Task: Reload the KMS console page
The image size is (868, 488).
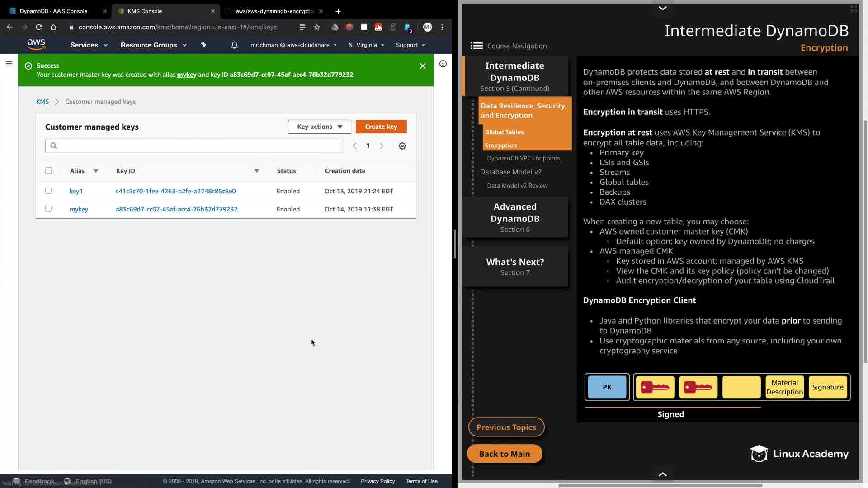Action: tap(39, 27)
